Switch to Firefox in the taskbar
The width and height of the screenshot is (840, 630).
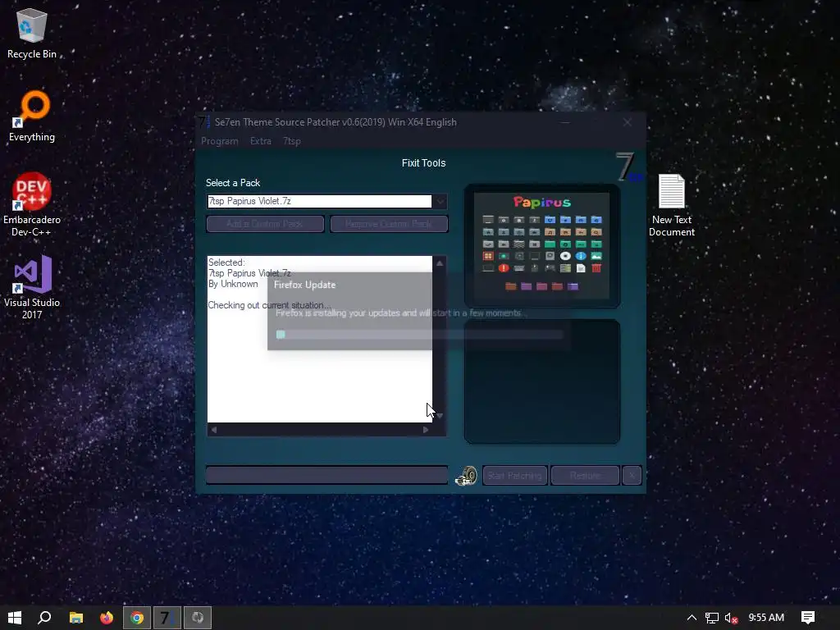click(x=107, y=618)
